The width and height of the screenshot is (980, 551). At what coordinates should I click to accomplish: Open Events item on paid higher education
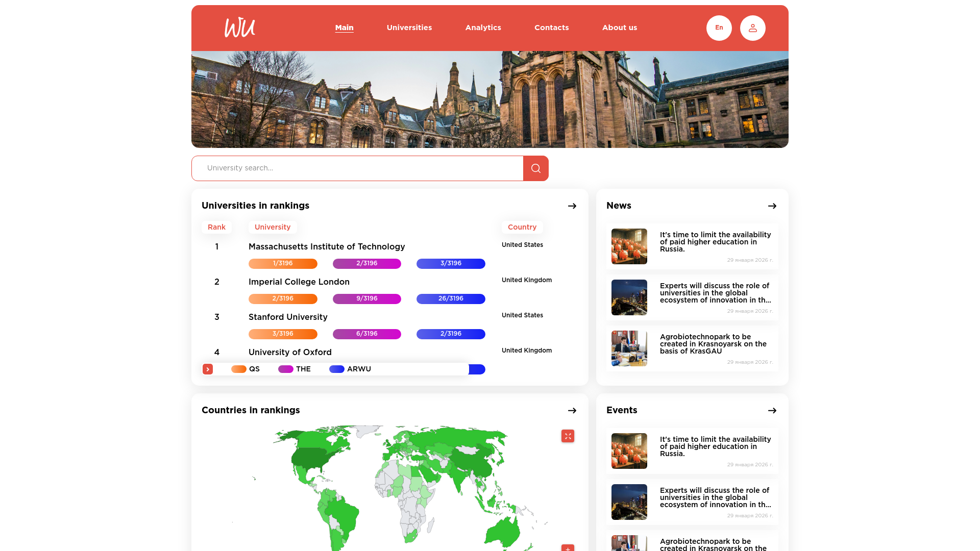tap(715, 446)
